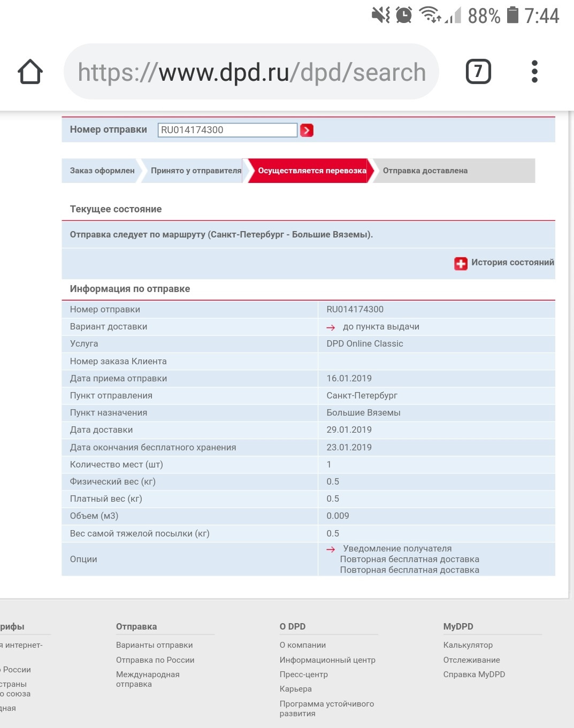The height and width of the screenshot is (728, 574).
Task: Tap the clock showing 7:44
Action: 542,16
